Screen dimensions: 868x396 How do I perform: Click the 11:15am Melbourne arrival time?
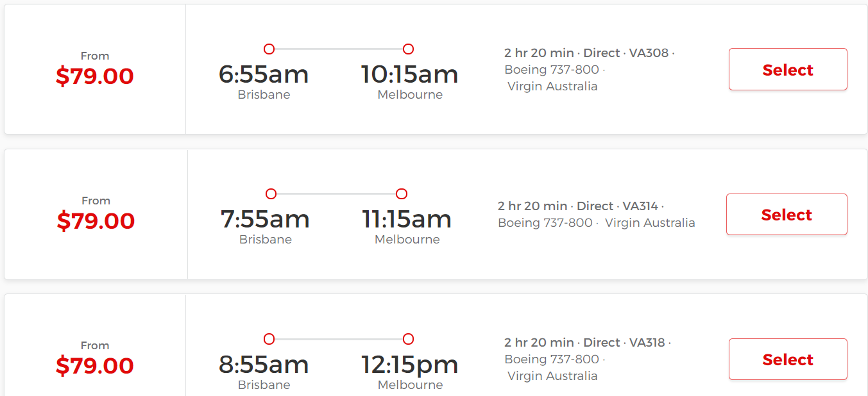(x=407, y=219)
